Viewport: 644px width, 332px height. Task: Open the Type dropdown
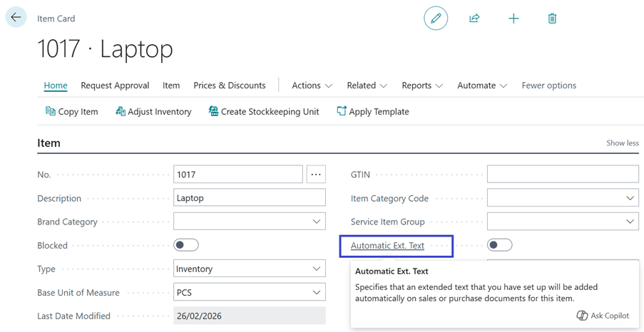click(316, 269)
